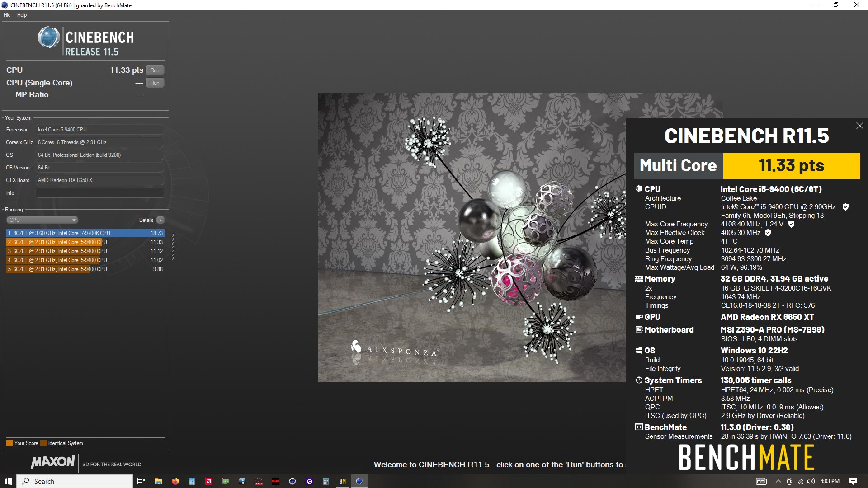Click the Processor field Intel Core i5-9400 CPU
Screen dimensions: 868x488
100,130
